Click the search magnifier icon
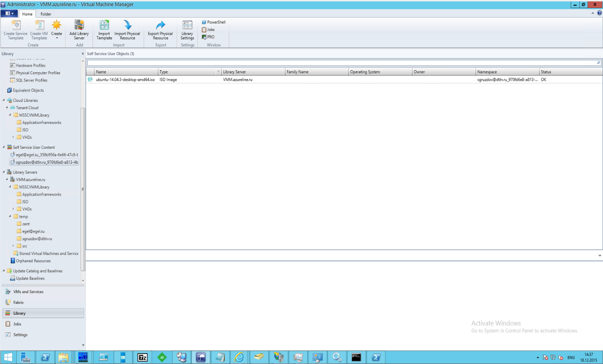The image size is (603, 364). (599, 63)
